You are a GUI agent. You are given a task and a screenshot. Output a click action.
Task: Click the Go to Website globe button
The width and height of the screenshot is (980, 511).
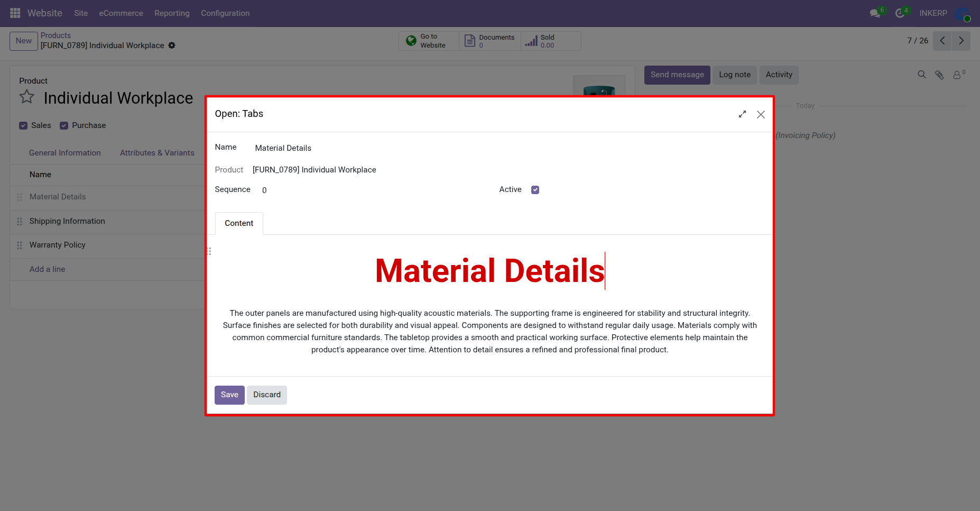pos(429,41)
